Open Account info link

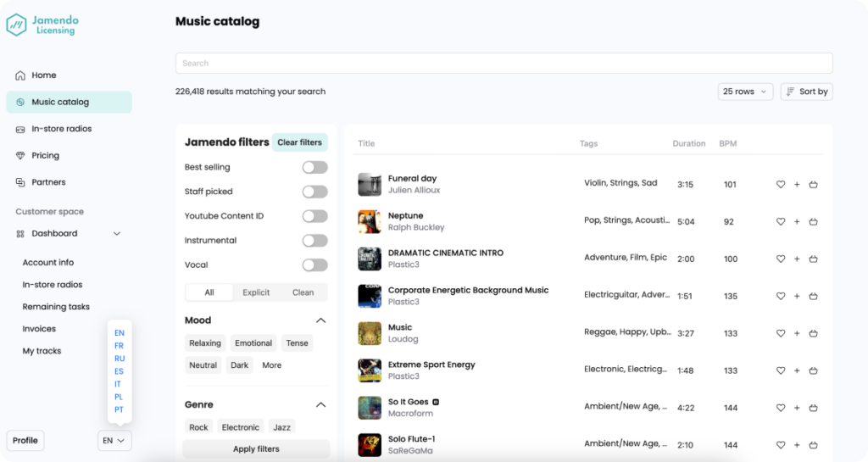[48, 262]
